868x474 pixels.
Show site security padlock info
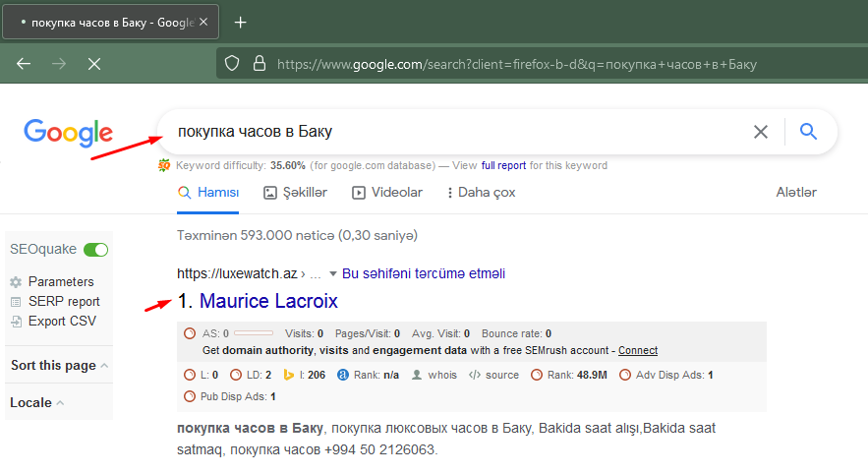(x=260, y=64)
